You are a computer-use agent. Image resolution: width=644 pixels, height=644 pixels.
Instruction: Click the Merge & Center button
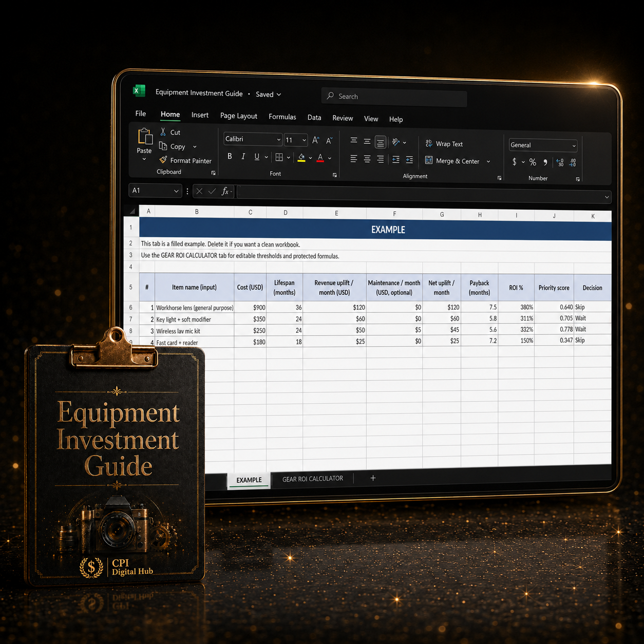pyautogui.click(x=452, y=161)
